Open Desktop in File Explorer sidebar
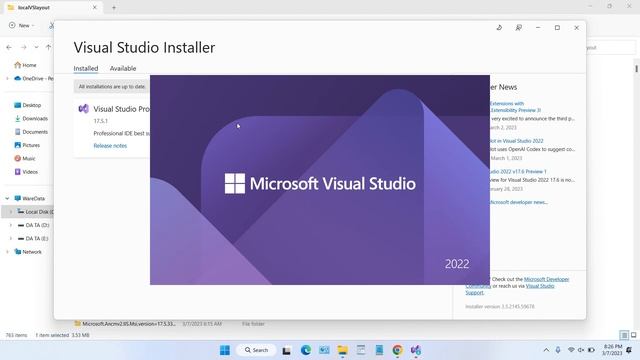Viewport: 640px width, 360px height. click(28, 105)
